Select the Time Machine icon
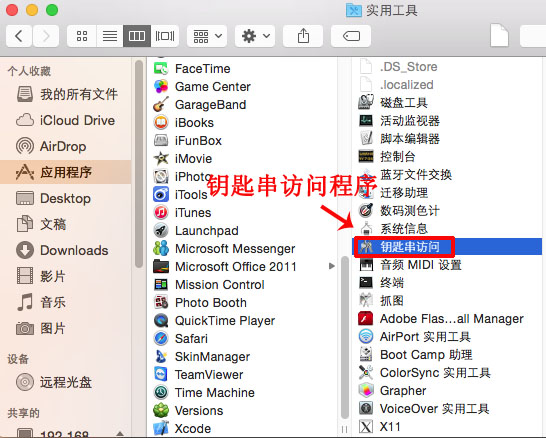 pos(161,392)
